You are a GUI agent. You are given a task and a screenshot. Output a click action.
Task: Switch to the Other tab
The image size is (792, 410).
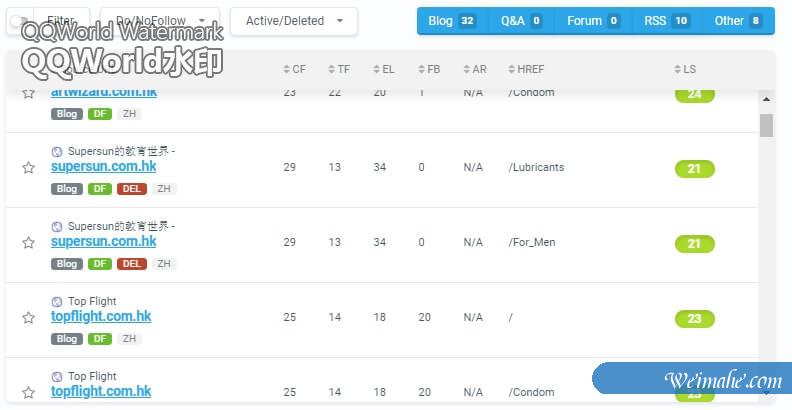tap(738, 20)
